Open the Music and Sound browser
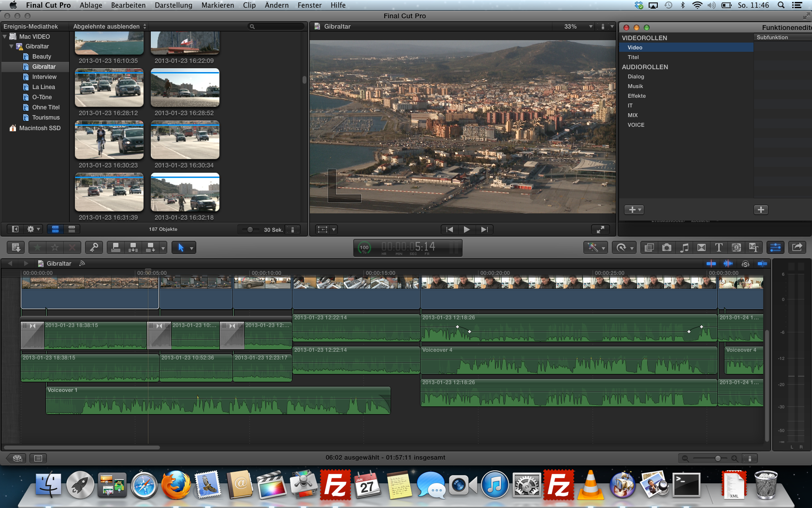The image size is (812, 508). [x=684, y=248]
